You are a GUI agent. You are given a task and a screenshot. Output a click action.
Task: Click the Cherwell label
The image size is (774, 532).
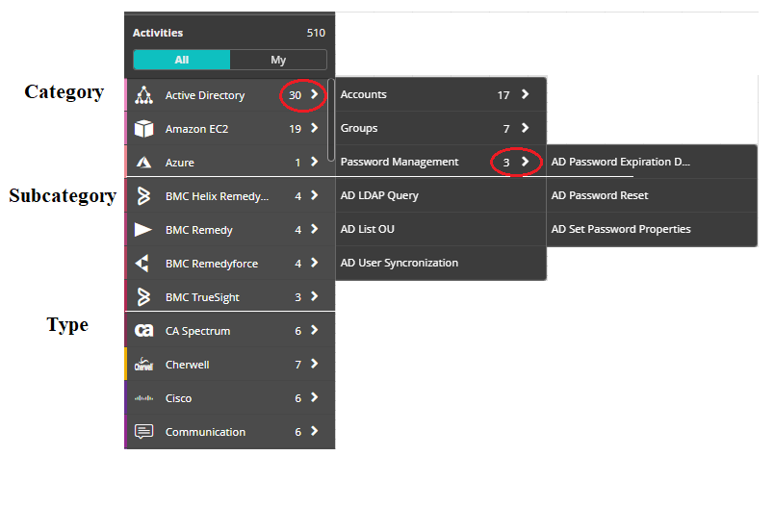tap(187, 365)
